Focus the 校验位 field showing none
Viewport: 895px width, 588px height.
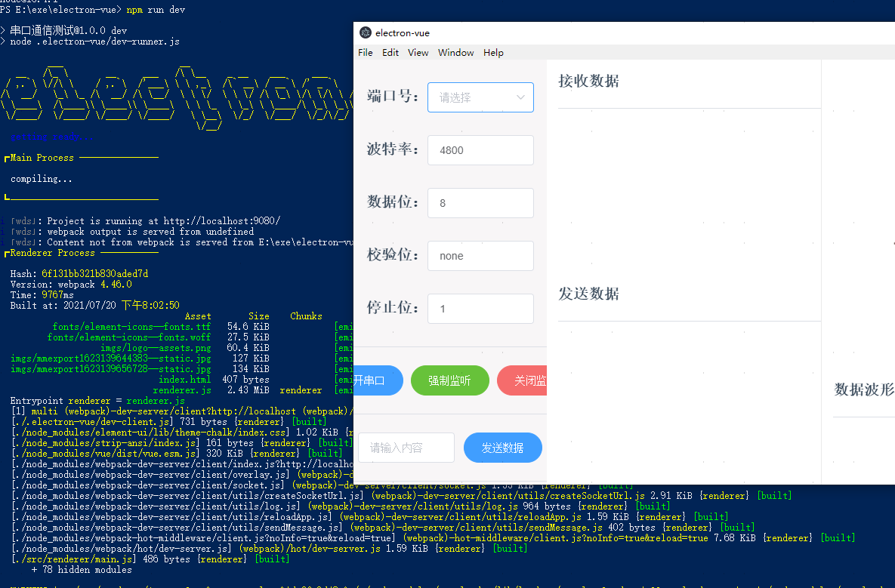point(480,255)
